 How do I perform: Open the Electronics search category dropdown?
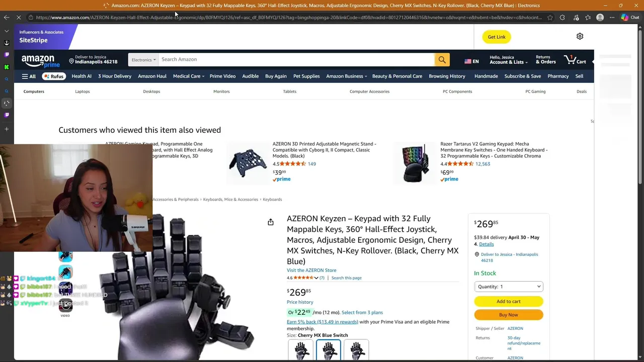pos(143,59)
